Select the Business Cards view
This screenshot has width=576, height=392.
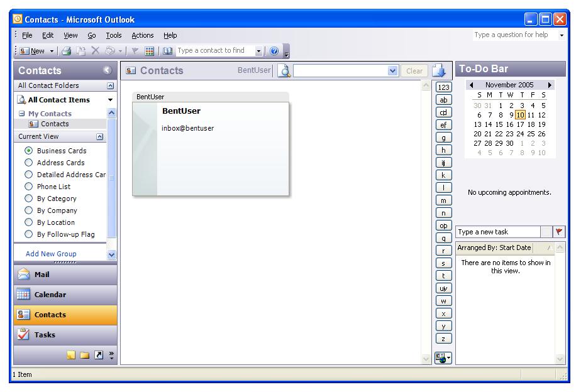(x=55, y=151)
